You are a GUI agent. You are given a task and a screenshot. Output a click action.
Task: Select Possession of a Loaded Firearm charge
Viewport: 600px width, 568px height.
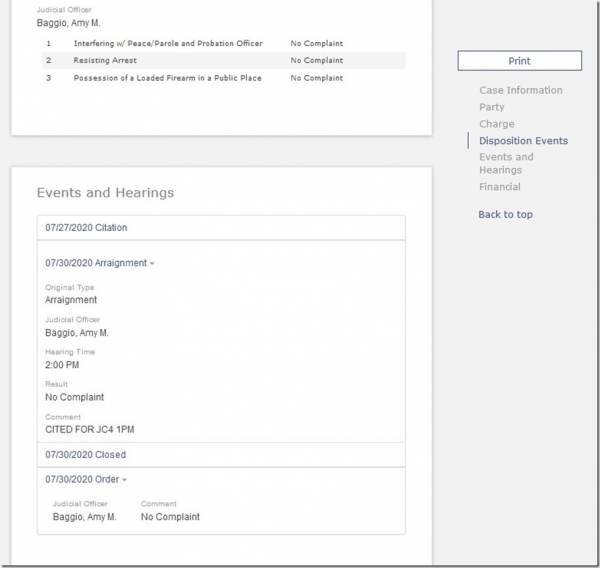pos(167,78)
